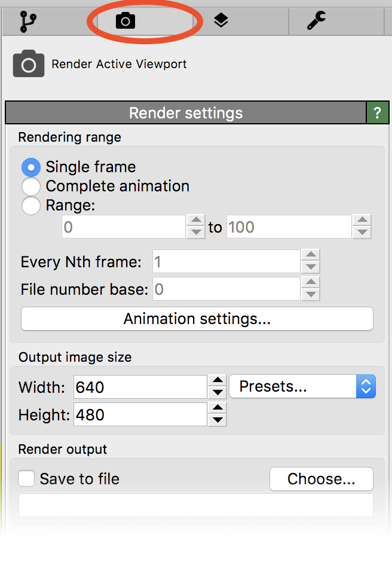
Task: Open the Presets dropdown
Action: click(x=302, y=387)
